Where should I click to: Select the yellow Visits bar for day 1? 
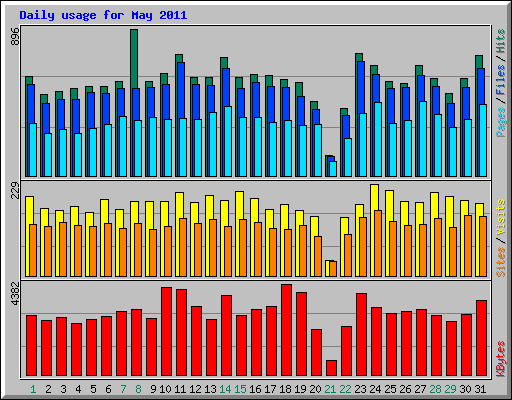28,210
